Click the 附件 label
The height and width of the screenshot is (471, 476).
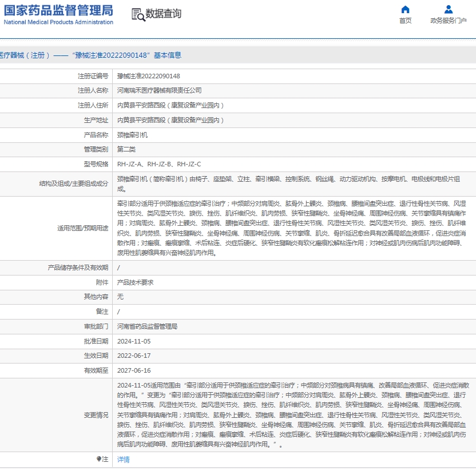tap(102, 282)
